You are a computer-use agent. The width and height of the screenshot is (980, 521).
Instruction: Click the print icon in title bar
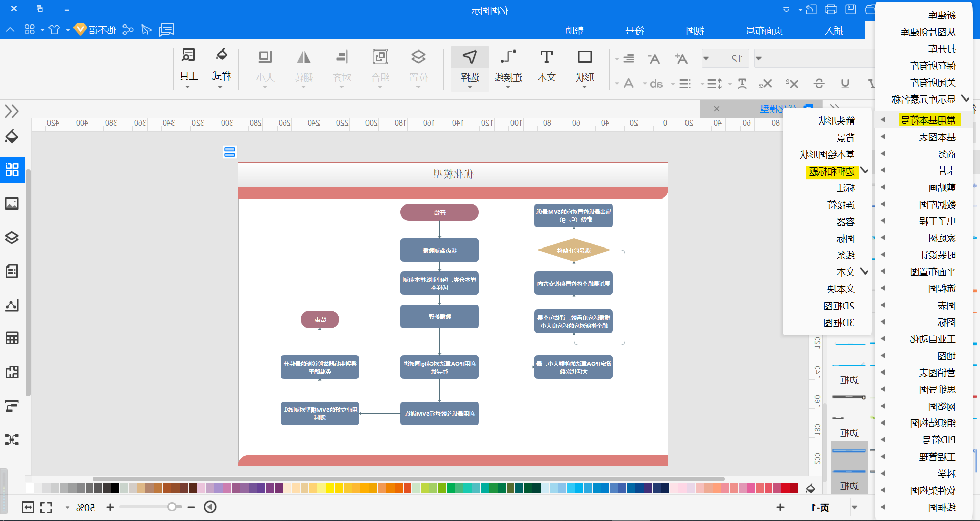pyautogui.click(x=831, y=9)
